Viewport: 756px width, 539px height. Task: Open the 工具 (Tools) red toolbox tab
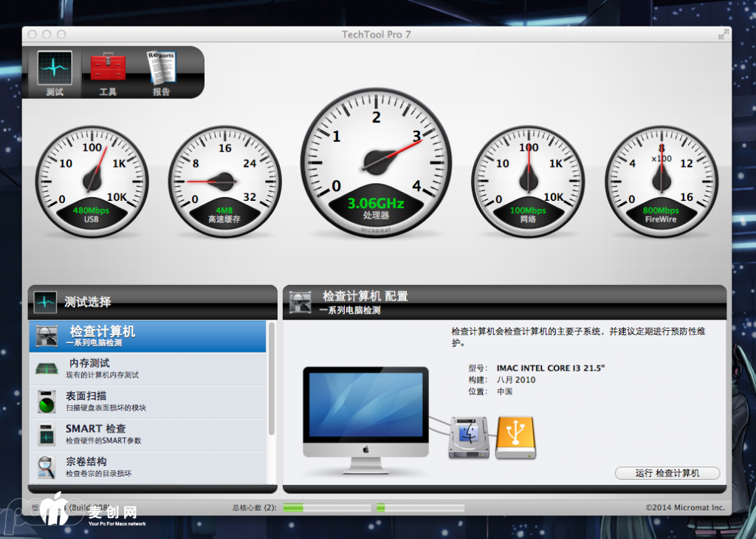[109, 73]
